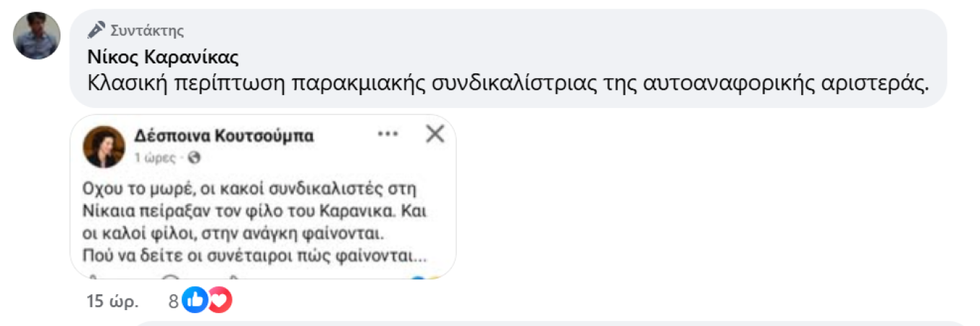The width and height of the screenshot is (980, 326).
Task: Click the red heart Love reaction icon
Action: click(x=220, y=301)
